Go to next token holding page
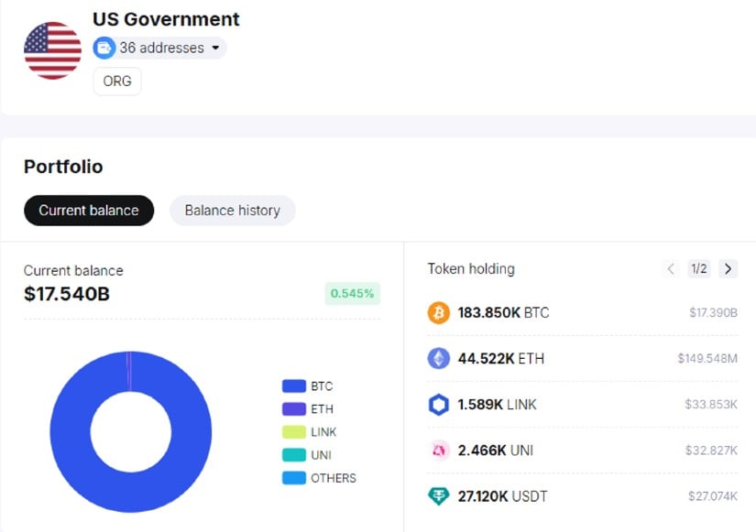The height and width of the screenshot is (532, 756). click(x=728, y=269)
